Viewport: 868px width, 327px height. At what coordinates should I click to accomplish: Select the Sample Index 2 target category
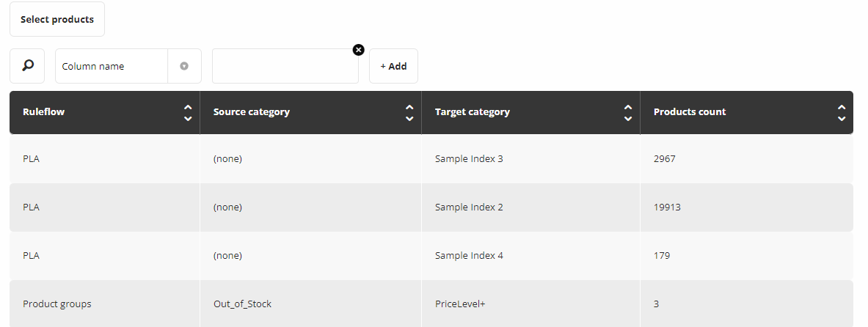[x=469, y=207]
